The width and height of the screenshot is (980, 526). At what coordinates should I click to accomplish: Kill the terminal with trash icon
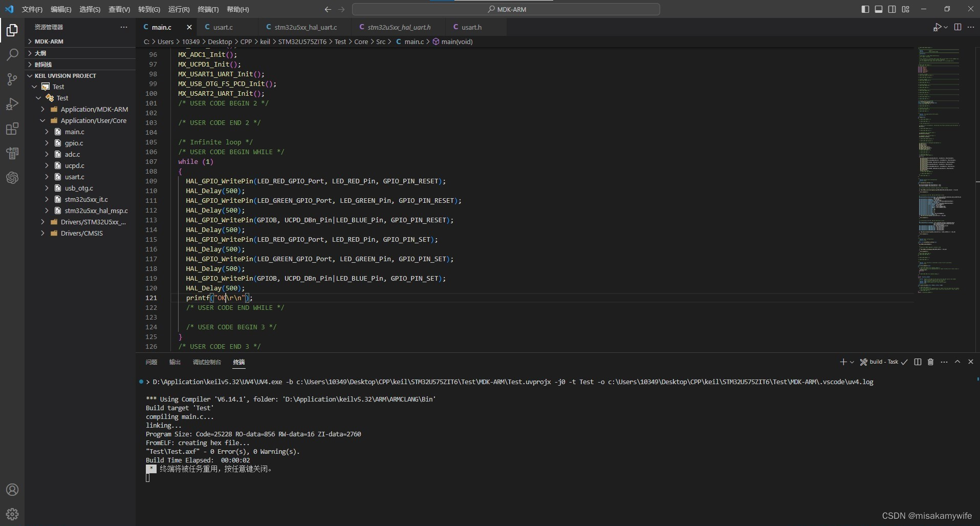coord(931,362)
